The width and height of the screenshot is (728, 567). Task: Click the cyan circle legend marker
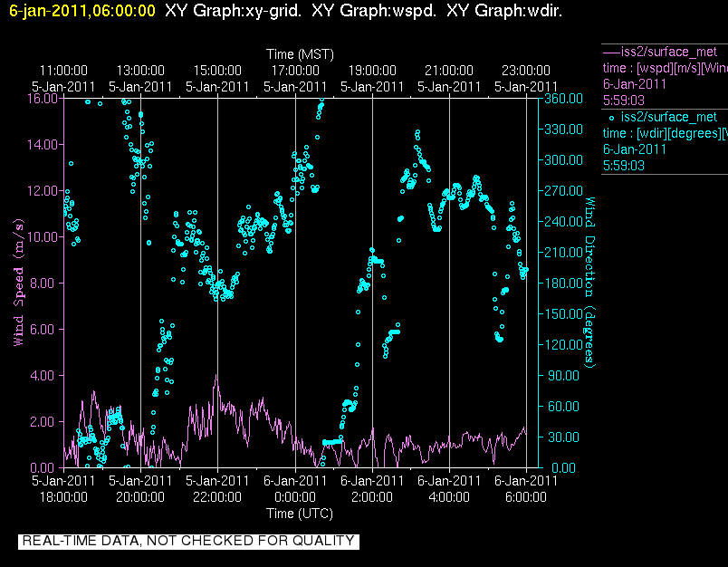click(x=611, y=118)
